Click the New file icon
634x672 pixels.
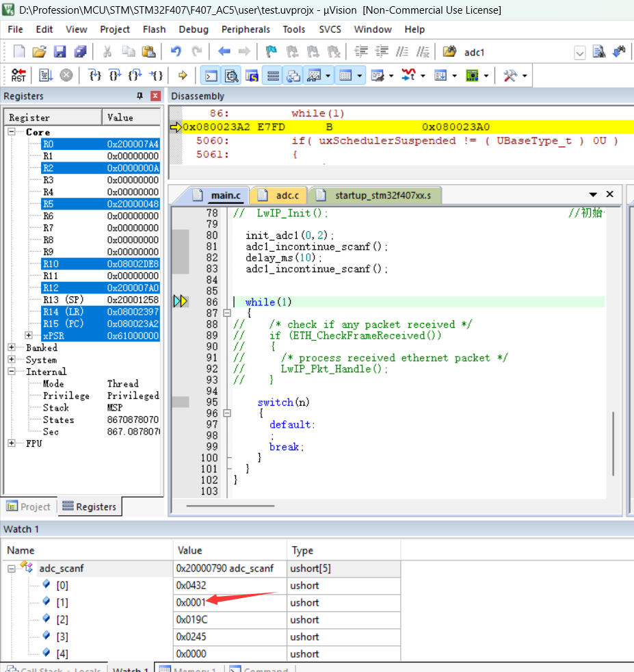click(x=19, y=52)
